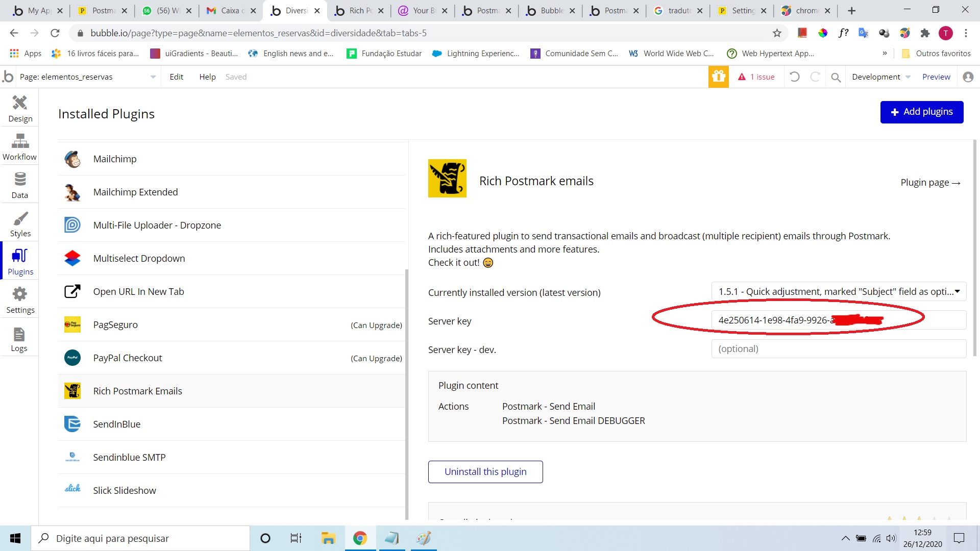
Task: Select Multiselect Dropdown plugin
Action: pos(232,258)
